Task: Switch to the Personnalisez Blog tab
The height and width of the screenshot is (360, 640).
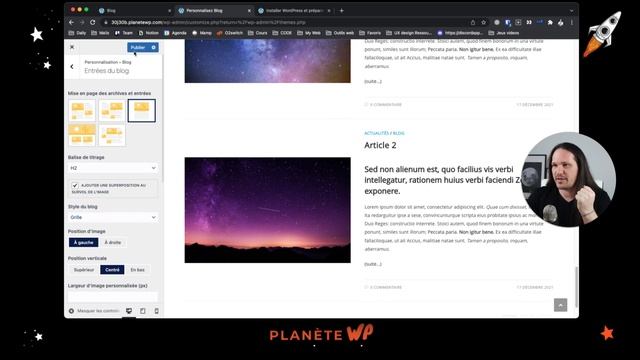Action: [215, 11]
